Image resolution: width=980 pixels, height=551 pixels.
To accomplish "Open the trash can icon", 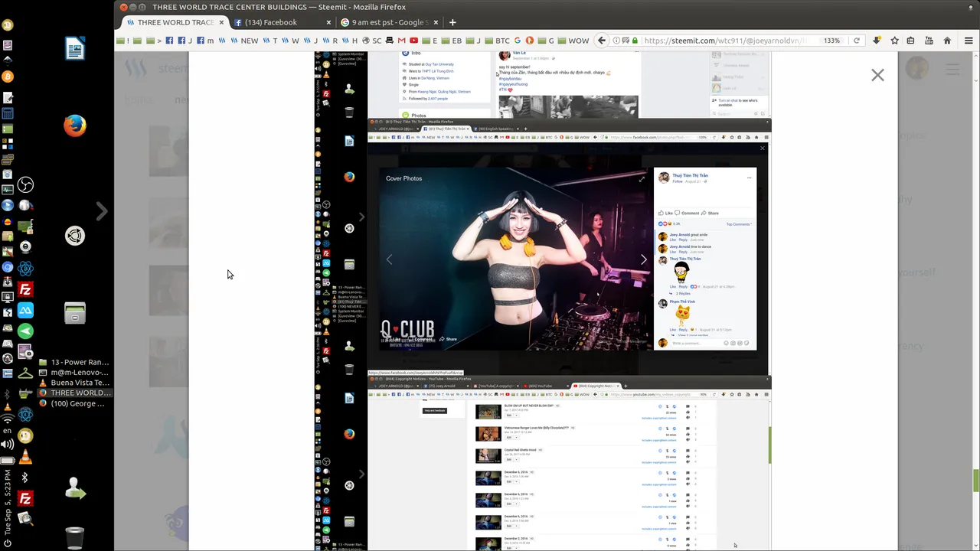I will click(74, 537).
